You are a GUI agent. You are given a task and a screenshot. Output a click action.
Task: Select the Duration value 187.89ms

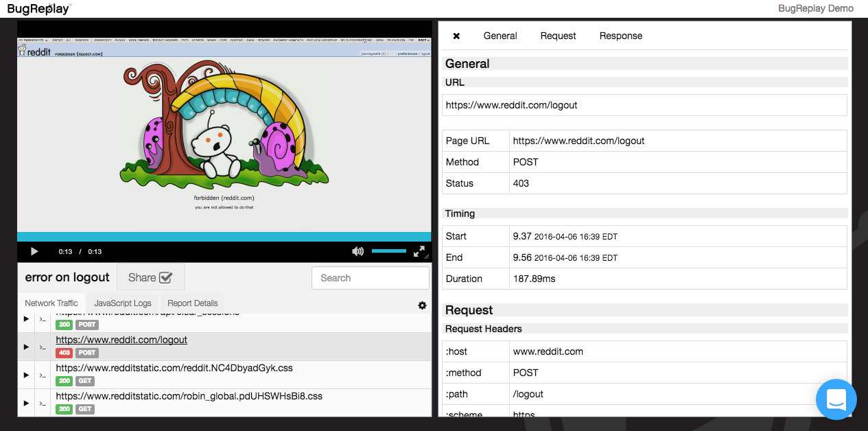(x=678, y=279)
